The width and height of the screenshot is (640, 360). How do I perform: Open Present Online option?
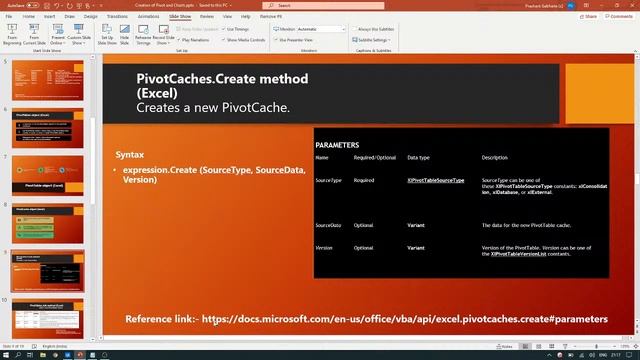58,34
